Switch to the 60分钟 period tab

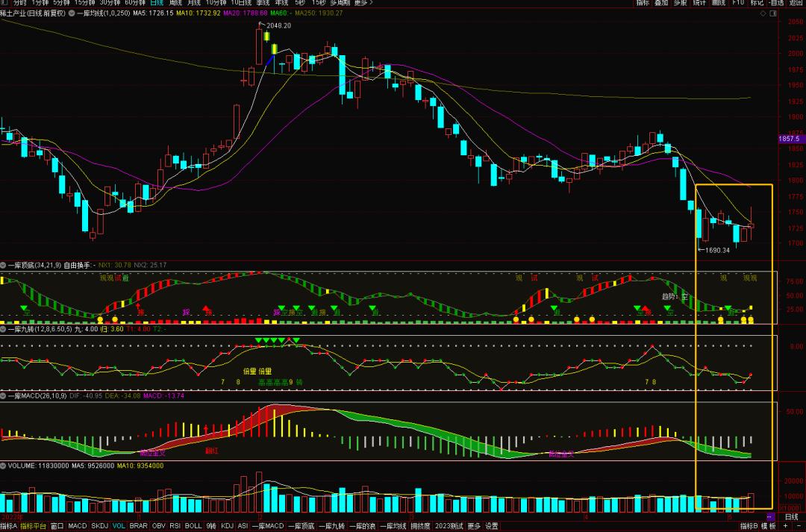134,3
